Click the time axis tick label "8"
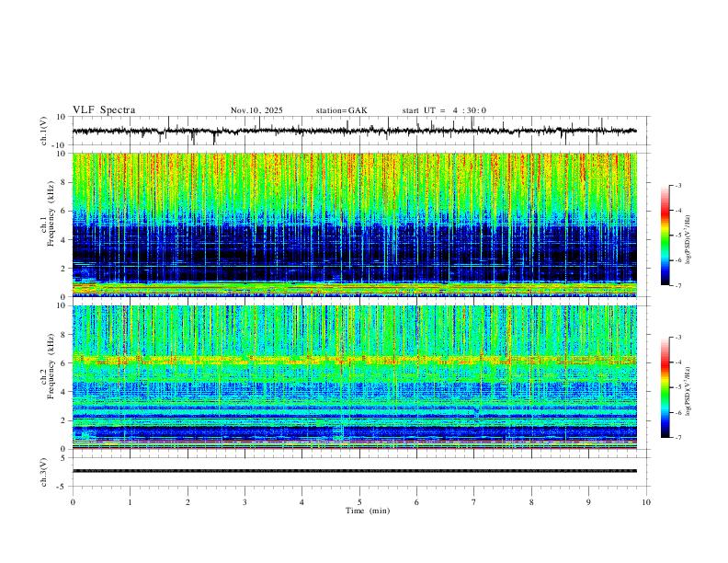The width and height of the screenshot is (728, 563). [531, 502]
